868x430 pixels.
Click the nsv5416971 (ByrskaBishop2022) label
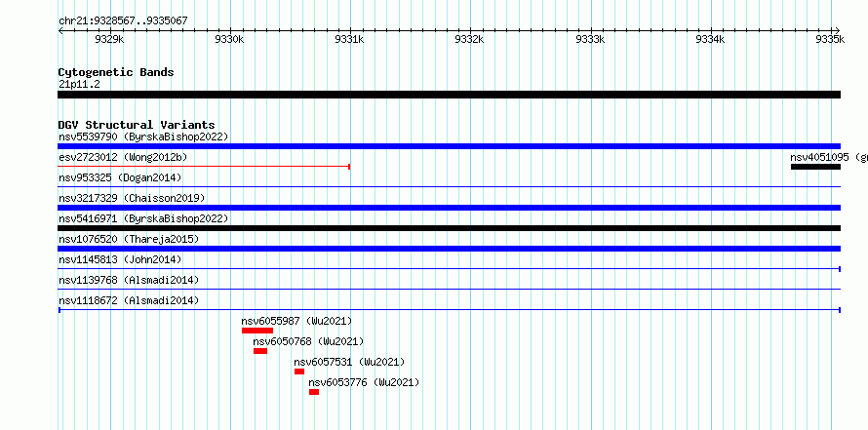(x=143, y=218)
